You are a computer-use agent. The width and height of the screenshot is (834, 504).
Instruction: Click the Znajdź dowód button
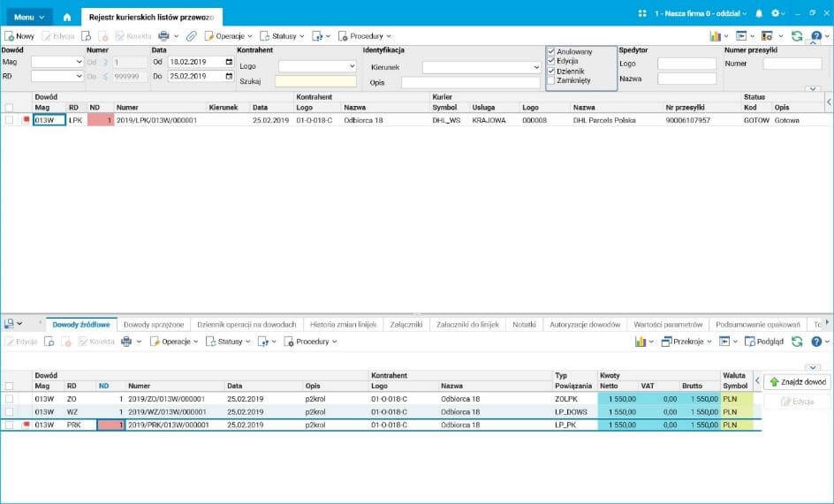[797, 381]
